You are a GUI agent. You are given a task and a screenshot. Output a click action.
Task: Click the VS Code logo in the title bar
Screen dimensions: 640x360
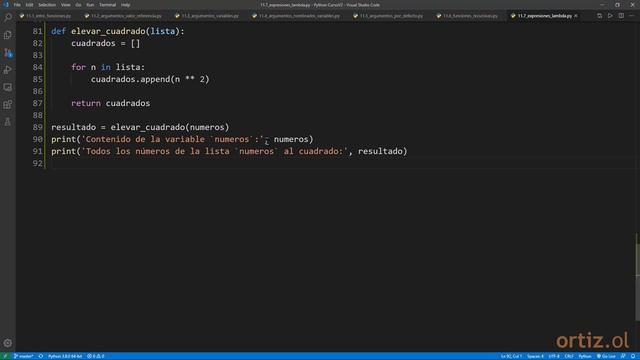(6, 5)
